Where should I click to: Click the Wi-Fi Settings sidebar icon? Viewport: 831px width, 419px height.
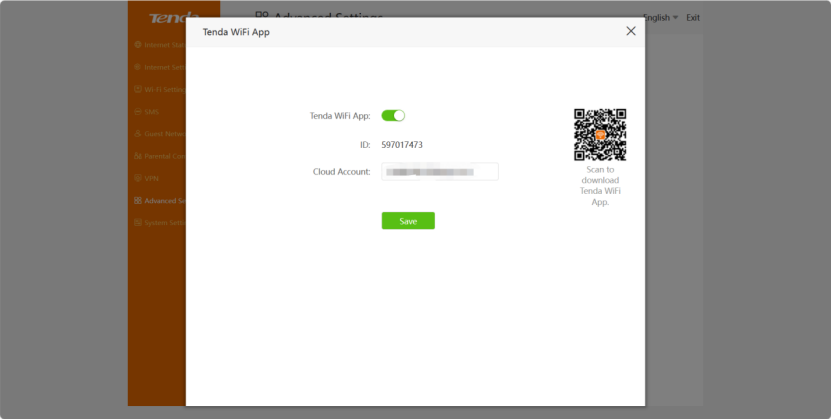[137, 89]
